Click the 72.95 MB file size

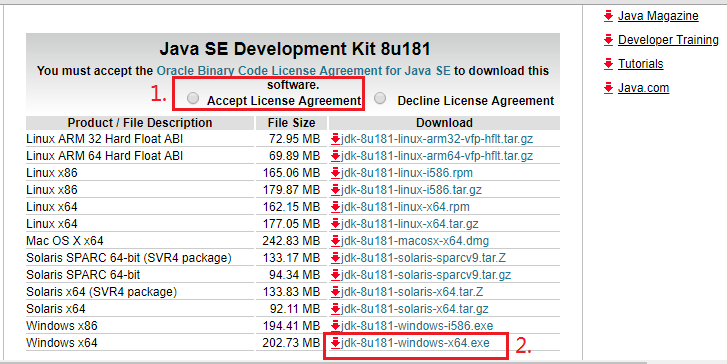click(294, 139)
